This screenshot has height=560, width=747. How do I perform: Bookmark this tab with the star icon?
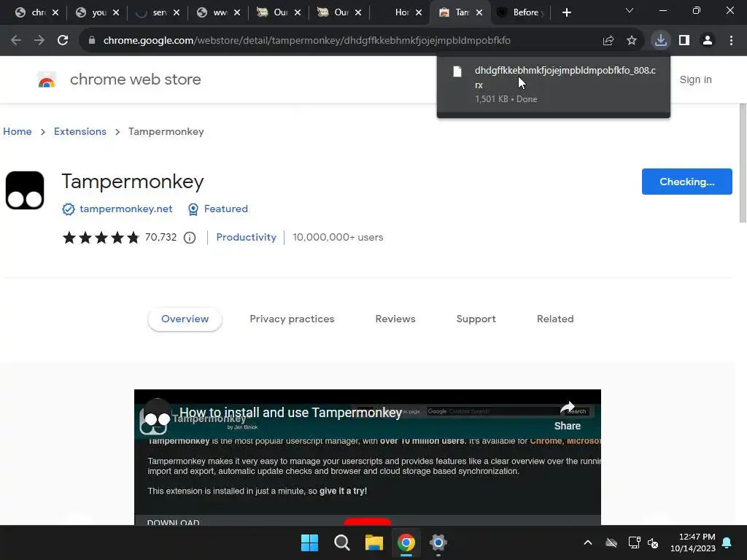[632, 41]
